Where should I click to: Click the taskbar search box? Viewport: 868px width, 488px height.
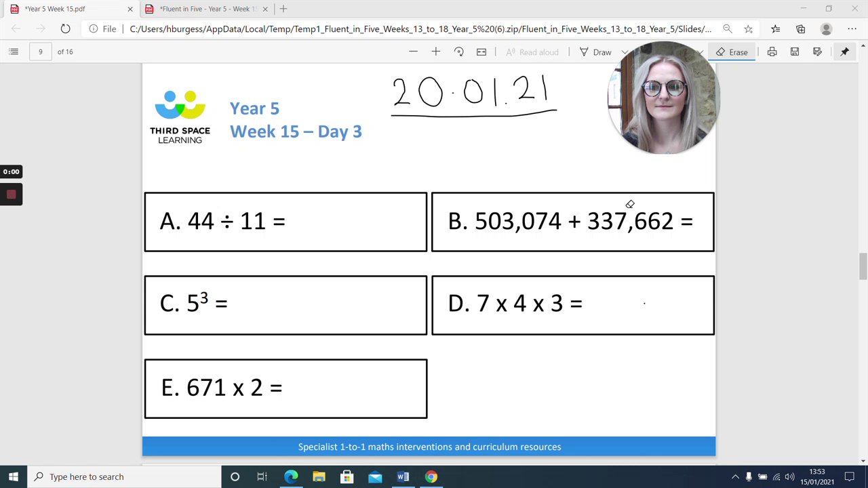124,476
